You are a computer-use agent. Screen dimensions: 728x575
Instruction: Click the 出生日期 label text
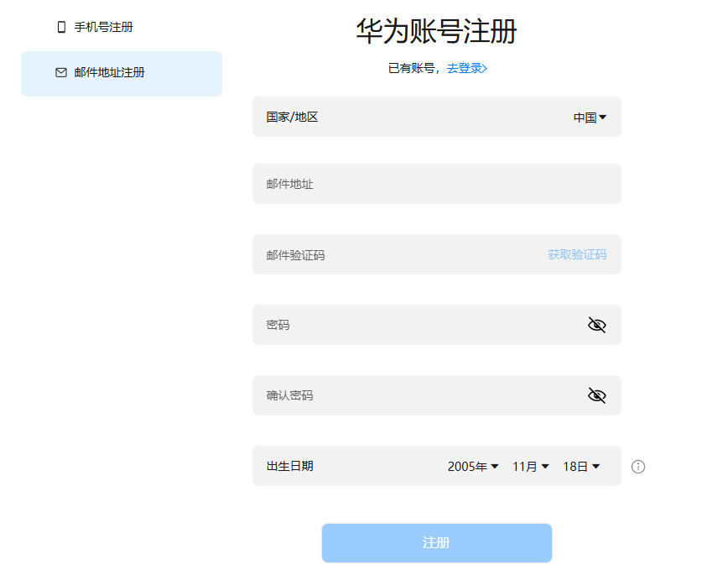coord(289,466)
